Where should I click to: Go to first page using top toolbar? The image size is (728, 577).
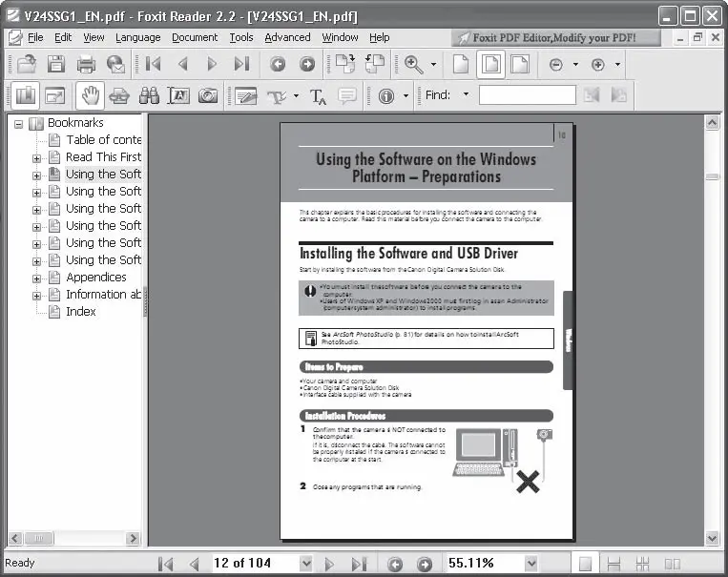(153, 64)
